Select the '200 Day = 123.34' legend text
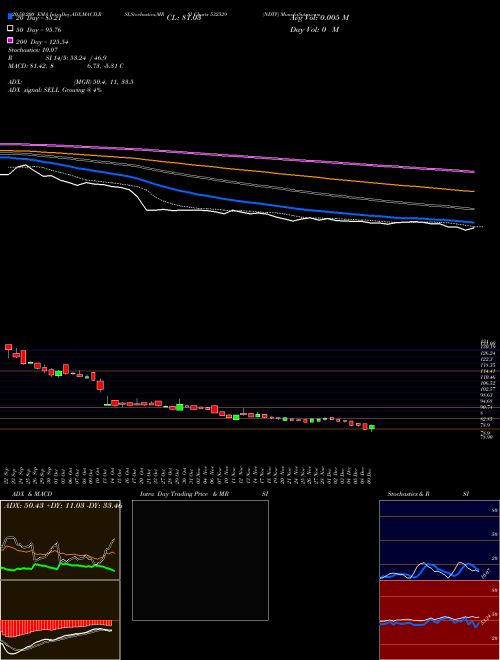This screenshot has width=500, height=660. coord(42,42)
